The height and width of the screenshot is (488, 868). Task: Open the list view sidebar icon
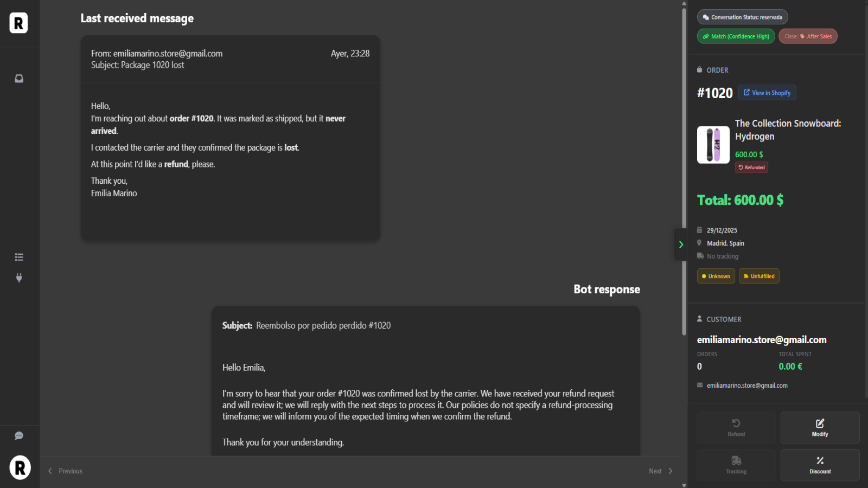[x=19, y=257]
